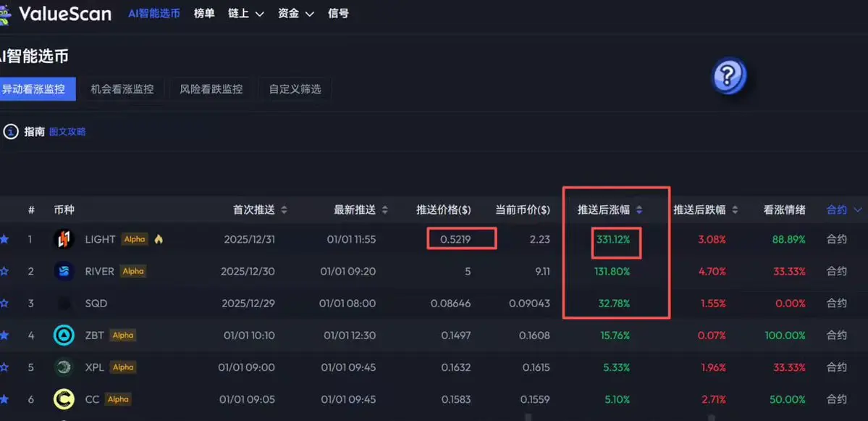
Task: Click the CC coin icon
Action: tap(64, 399)
